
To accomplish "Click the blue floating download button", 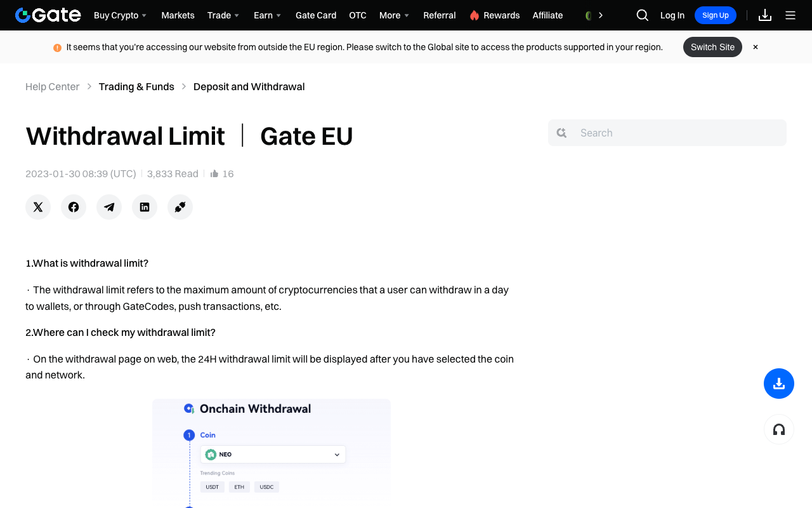I will 779,384.
